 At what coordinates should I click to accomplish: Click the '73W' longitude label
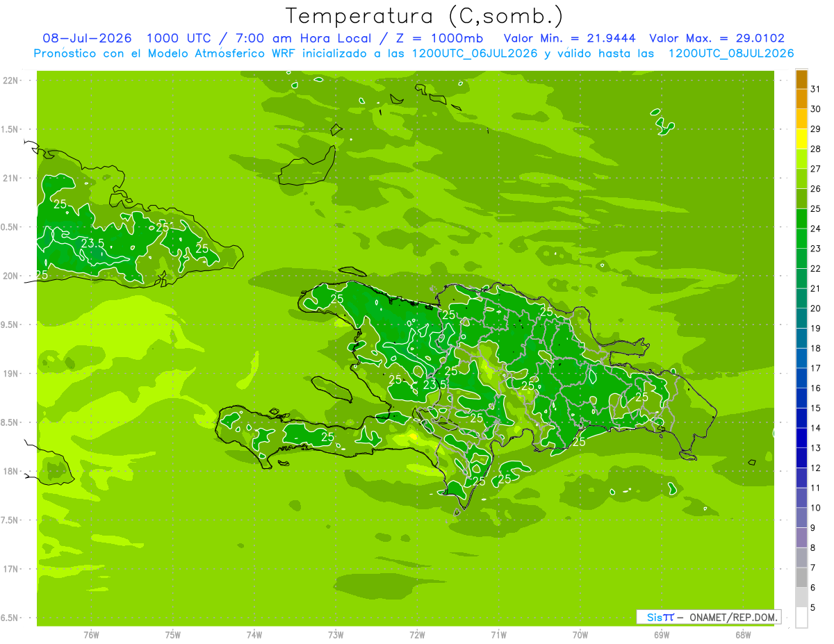[336, 635]
